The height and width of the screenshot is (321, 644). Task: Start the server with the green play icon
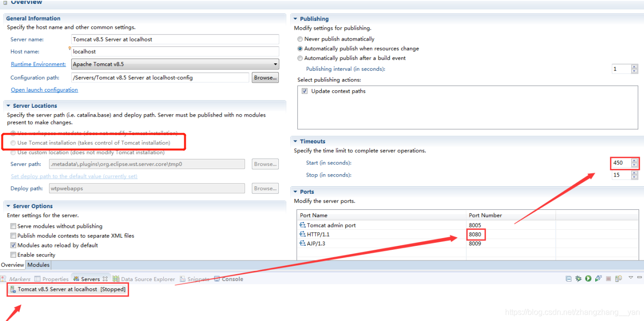coord(588,279)
